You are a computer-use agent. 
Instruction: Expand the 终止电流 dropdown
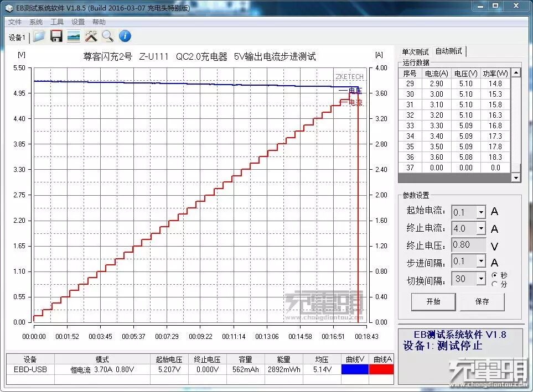click(480, 228)
